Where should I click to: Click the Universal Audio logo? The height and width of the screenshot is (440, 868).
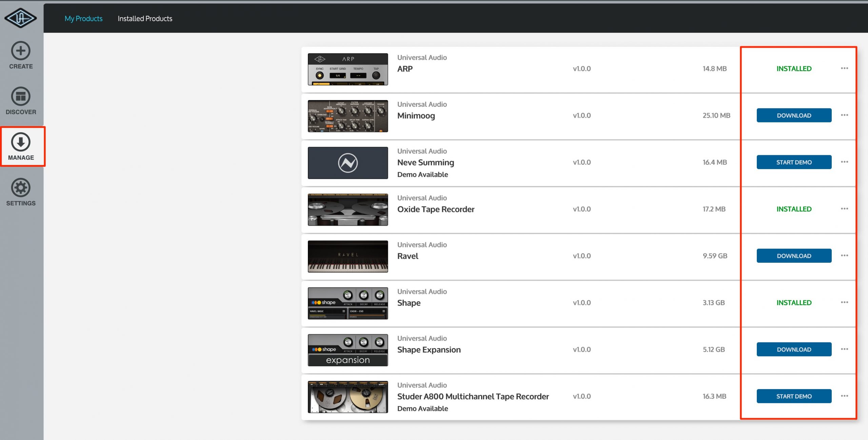coord(20,18)
